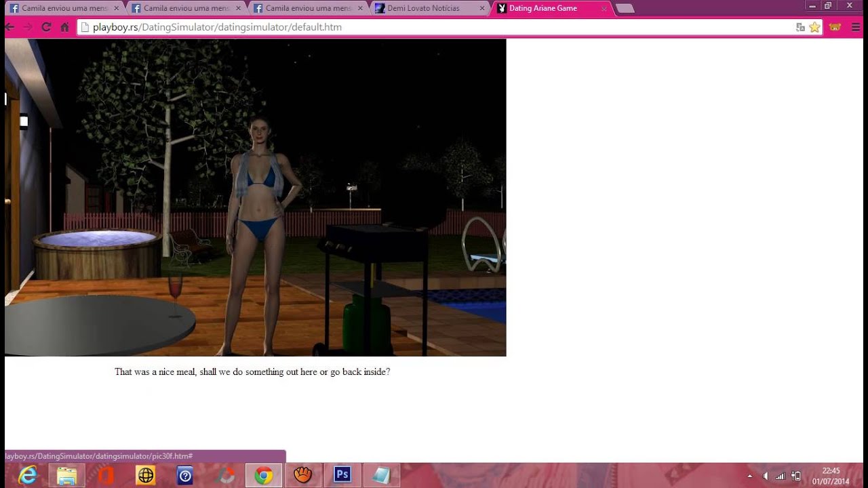Launch Microsoft Office from the taskbar
The width and height of the screenshot is (868, 488).
[106, 476]
